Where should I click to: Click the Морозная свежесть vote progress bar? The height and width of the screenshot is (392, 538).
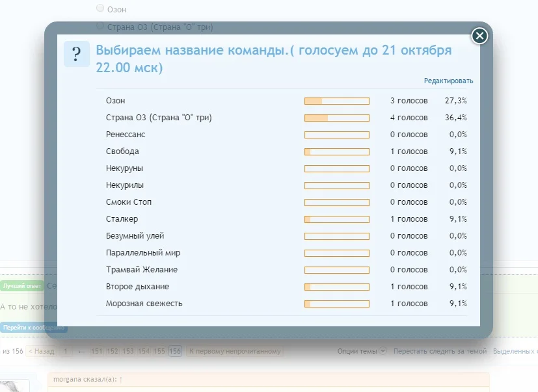pos(337,304)
